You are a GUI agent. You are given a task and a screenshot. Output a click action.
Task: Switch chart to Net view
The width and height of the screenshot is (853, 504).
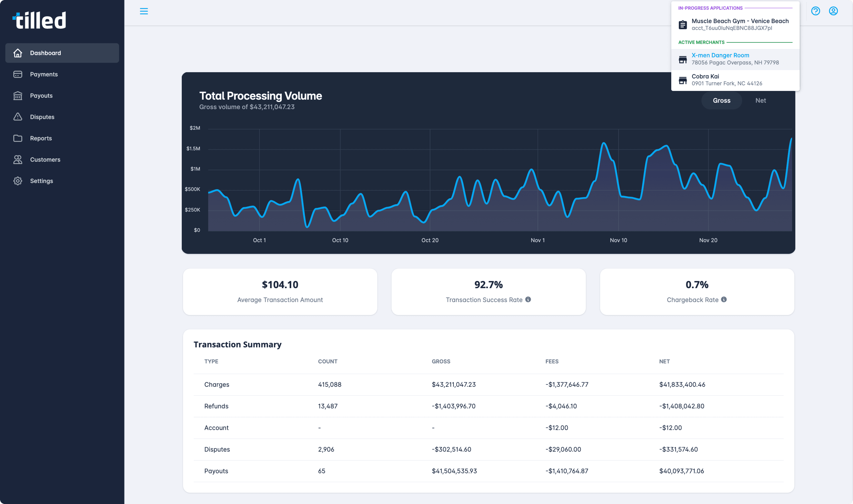pyautogui.click(x=761, y=101)
